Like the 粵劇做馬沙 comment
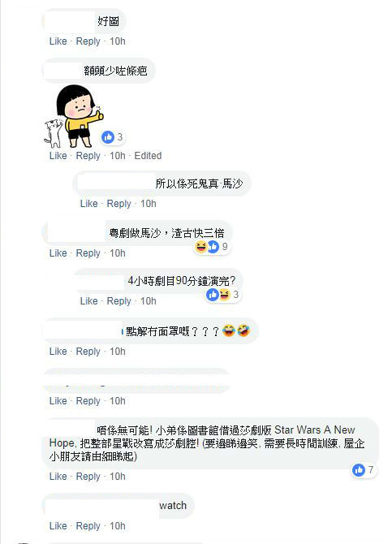392x544 pixels. click(58, 253)
